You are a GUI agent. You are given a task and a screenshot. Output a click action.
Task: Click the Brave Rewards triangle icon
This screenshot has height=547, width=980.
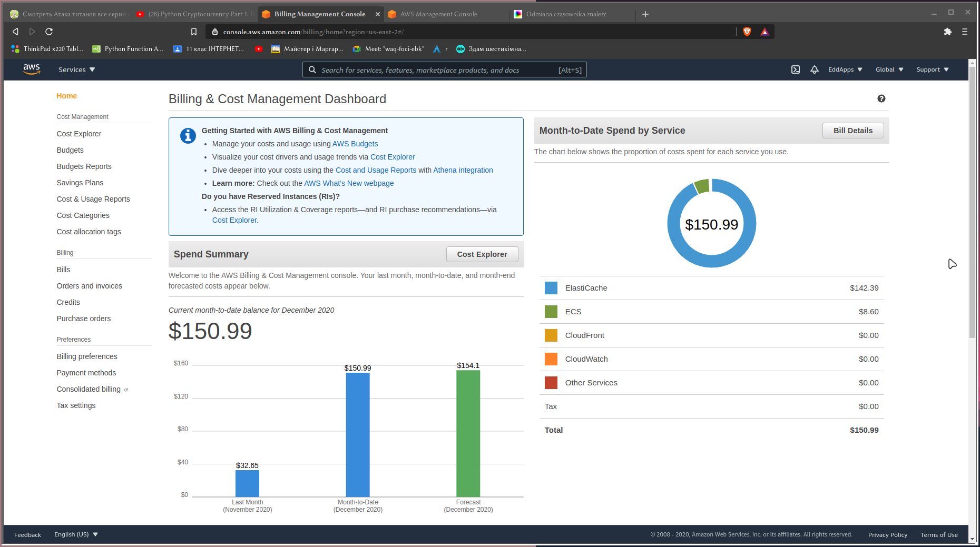point(765,32)
